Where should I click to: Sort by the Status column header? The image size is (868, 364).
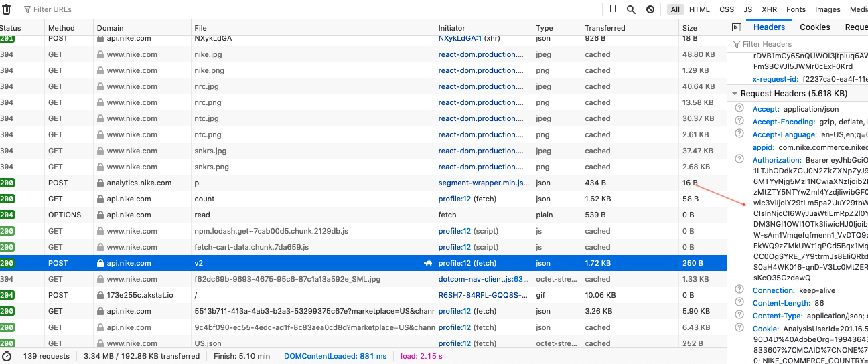click(x=21, y=28)
